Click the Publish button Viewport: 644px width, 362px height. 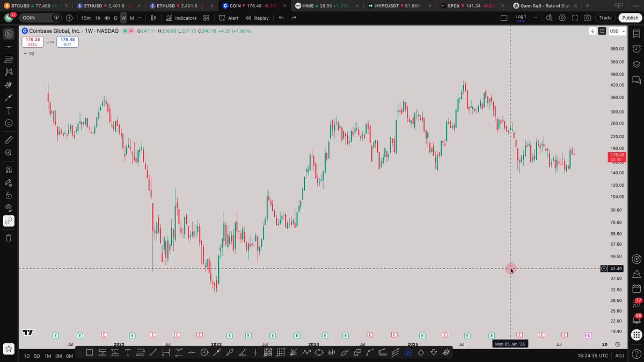click(630, 18)
